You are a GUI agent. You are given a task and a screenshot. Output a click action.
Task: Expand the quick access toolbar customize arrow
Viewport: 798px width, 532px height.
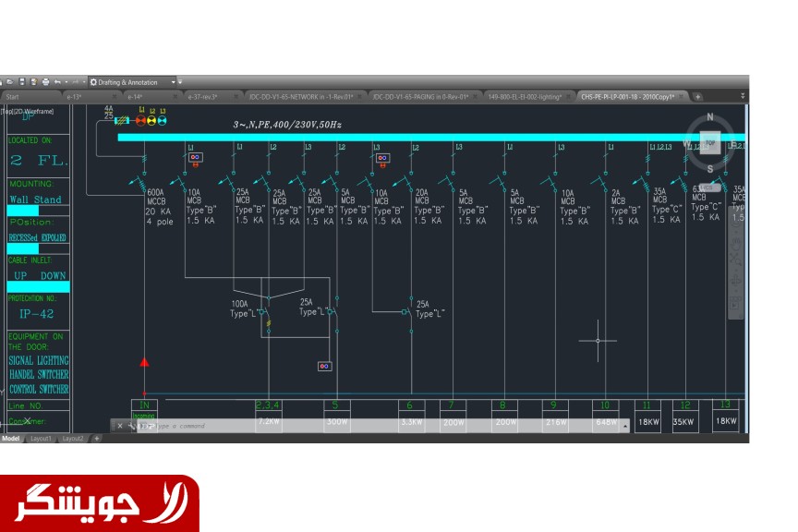click(179, 81)
